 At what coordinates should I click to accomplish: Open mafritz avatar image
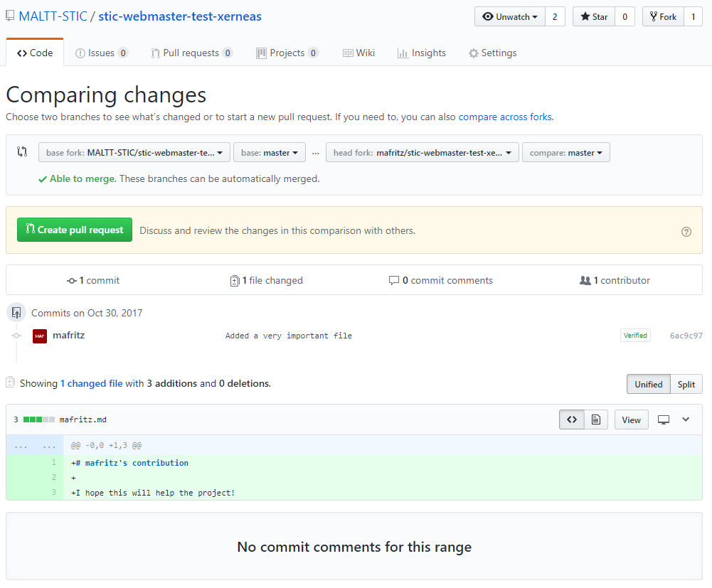pos(40,336)
